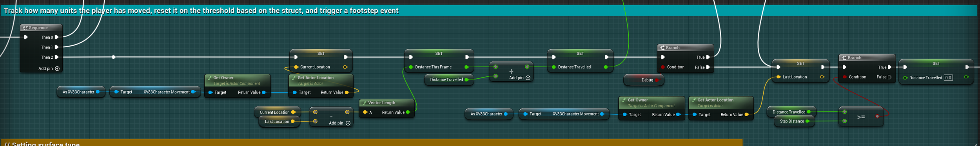Select the reroute node on the Then 2 wire
Image resolution: width=980 pixels, height=146 pixels.
[114, 57]
